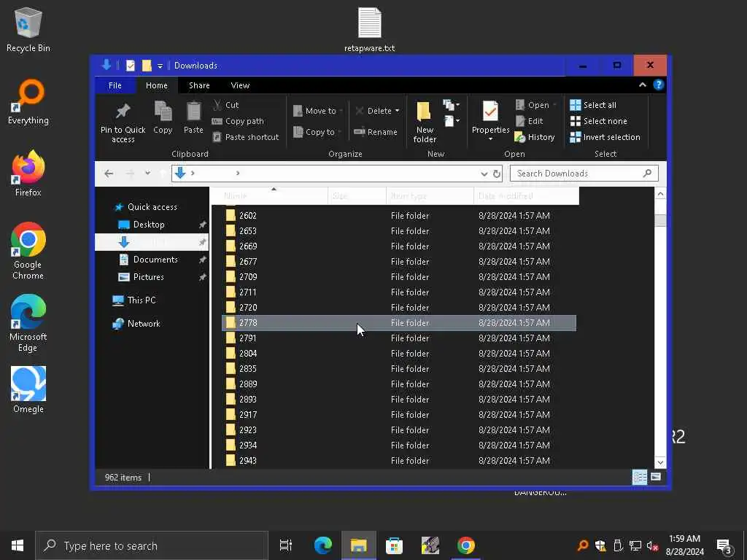Refresh the Downloads folder view
The image size is (747, 560).
point(496,174)
